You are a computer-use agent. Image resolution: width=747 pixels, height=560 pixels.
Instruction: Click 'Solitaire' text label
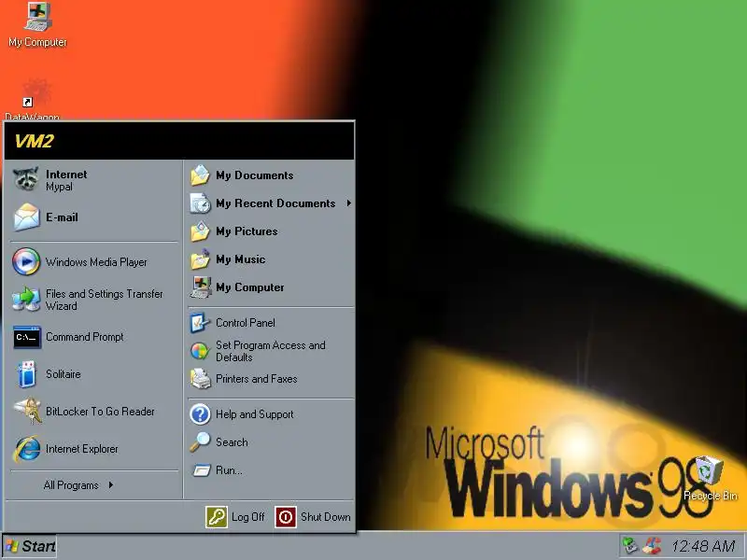click(63, 374)
